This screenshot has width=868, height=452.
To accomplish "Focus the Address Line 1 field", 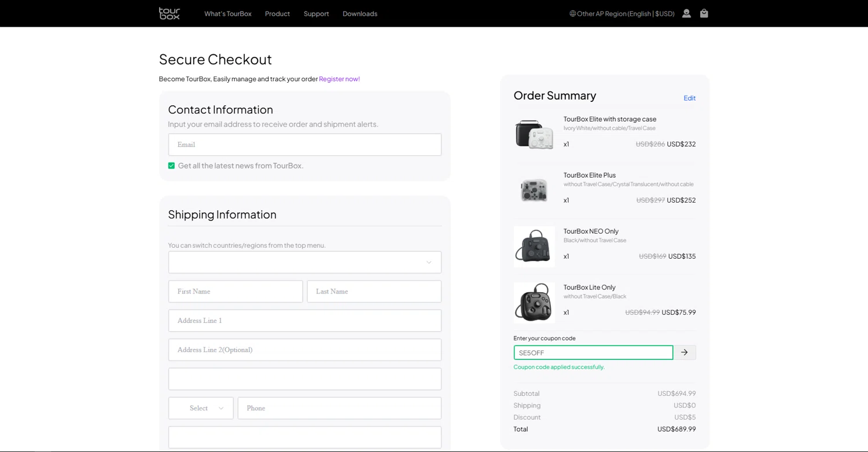I will click(305, 321).
